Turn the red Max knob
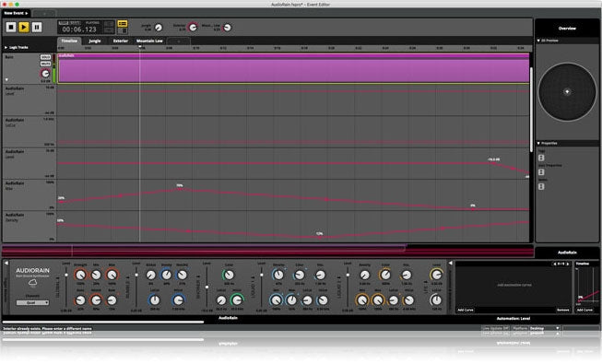This screenshot has height=364, width=602. click(x=112, y=275)
